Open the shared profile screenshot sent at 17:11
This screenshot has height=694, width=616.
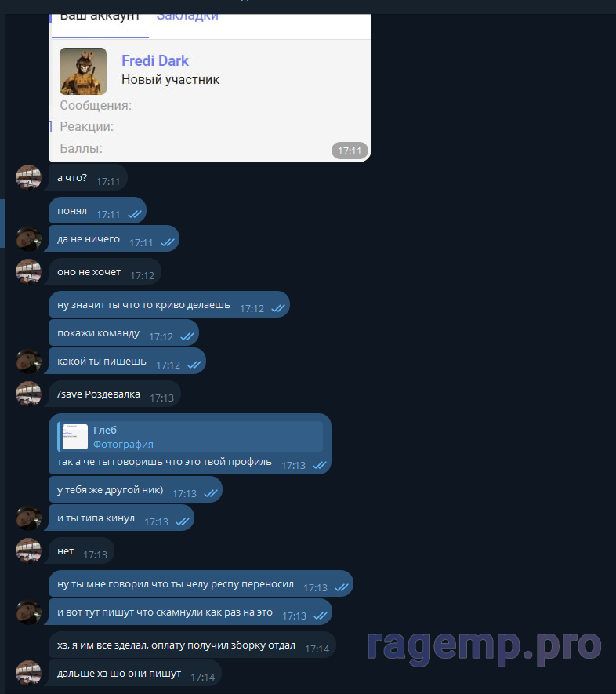[x=209, y=88]
